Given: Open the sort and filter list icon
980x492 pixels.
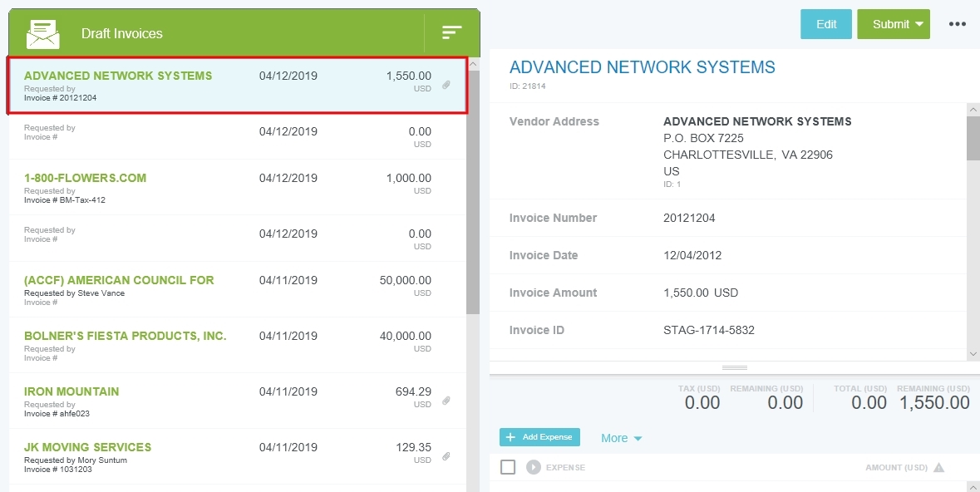Looking at the screenshot, I should click(x=451, y=33).
